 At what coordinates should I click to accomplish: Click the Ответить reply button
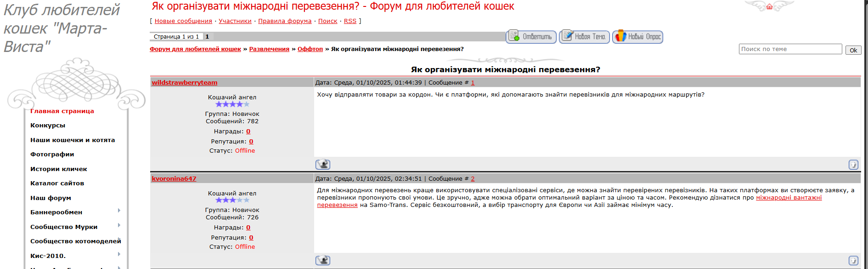(x=531, y=37)
